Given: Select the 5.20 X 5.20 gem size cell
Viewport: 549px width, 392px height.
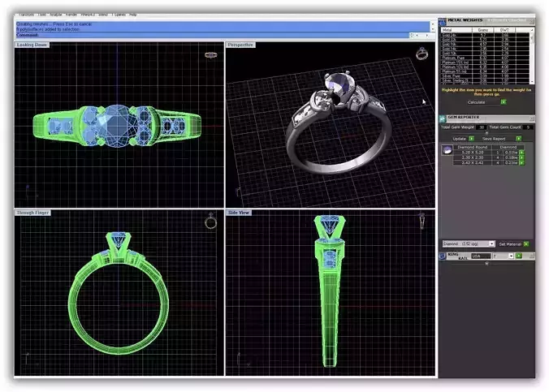Looking at the screenshot, I should point(473,153).
